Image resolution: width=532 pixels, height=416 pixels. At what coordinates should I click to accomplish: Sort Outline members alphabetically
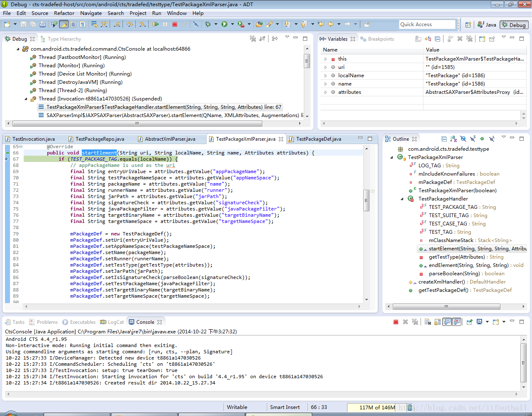453,139
